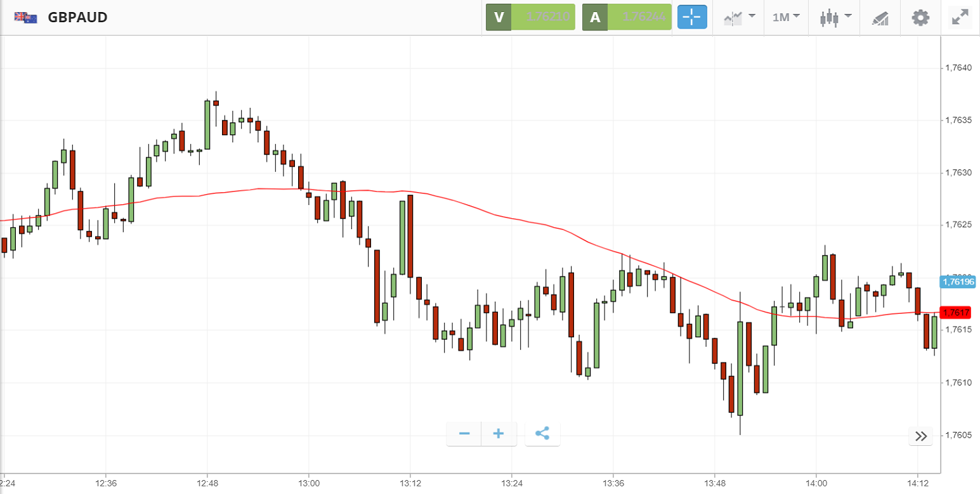The width and height of the screenshot is (980, 494).
Task: Click the 14:00 time axis label
Action: point(816,482)
